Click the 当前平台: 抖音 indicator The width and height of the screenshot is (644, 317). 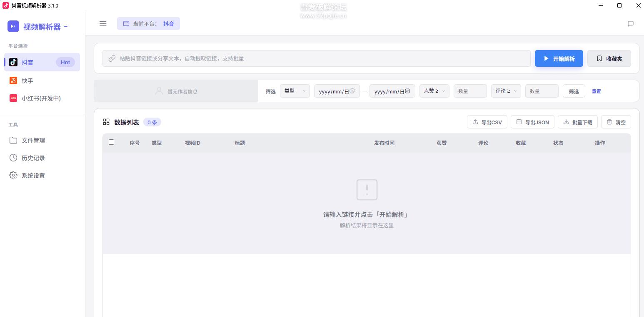pyautogui.click(x=148, y=24)
